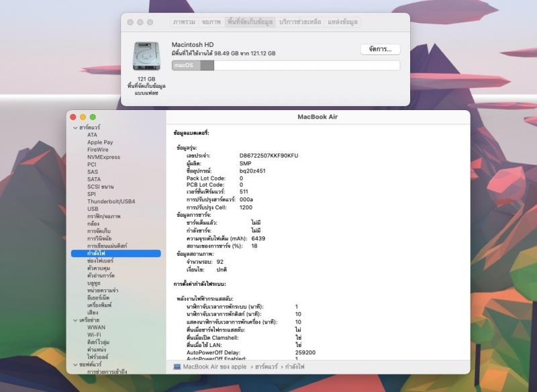The height and width of the screenshot is (392, 537).
Task: Select SATA in sidebar
Action: coord(94,179)
